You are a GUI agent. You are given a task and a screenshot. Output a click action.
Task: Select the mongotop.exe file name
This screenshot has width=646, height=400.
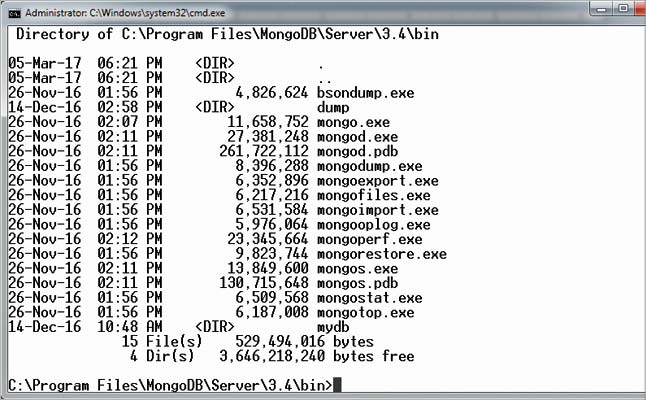coord(365,312)
